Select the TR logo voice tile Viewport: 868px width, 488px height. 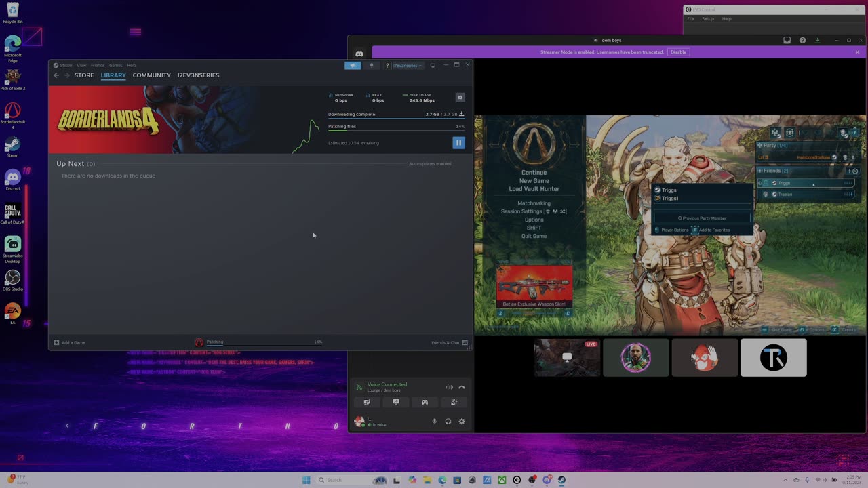click(774, 357)
